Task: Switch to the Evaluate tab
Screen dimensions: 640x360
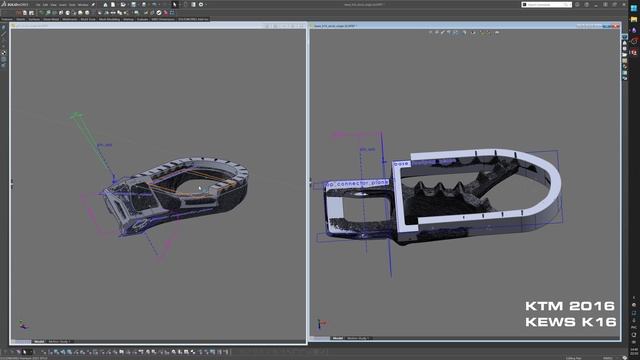Action: [142, 19]
